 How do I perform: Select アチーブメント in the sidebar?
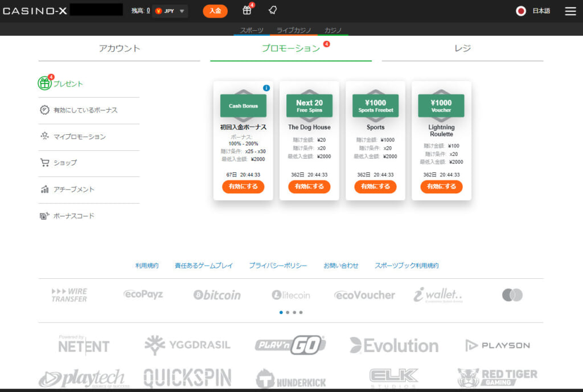point(74,189)
